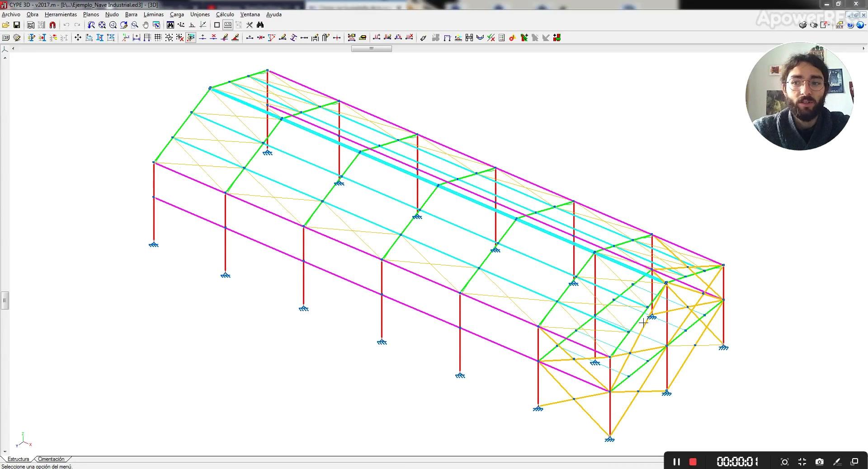
Task: Expand the Barra dropdown menu
Action: point(131,14)
